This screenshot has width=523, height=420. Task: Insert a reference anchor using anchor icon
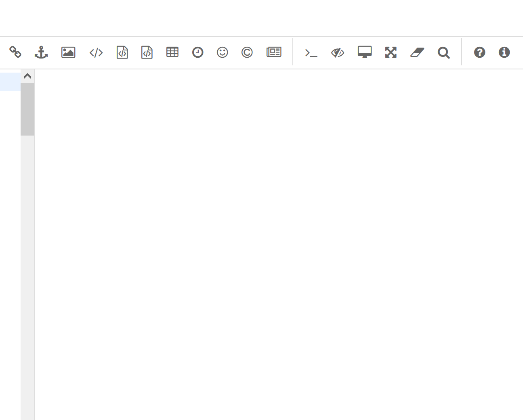coord(41,52)
